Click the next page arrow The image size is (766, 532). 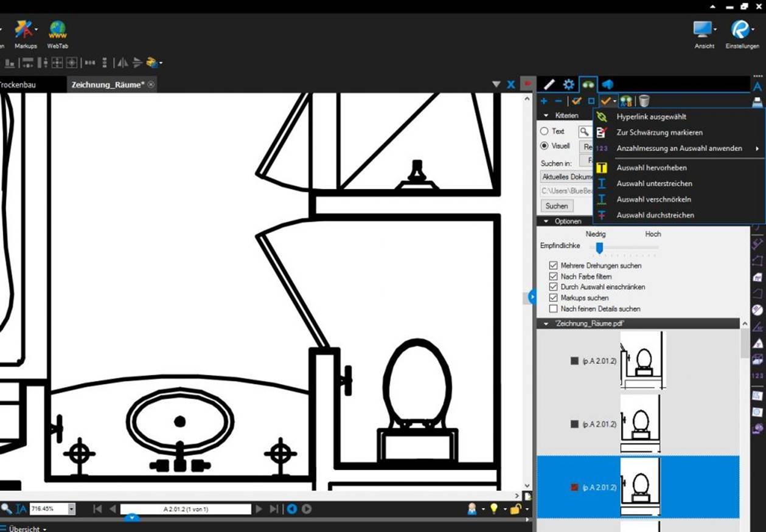[x=259, y=509]
